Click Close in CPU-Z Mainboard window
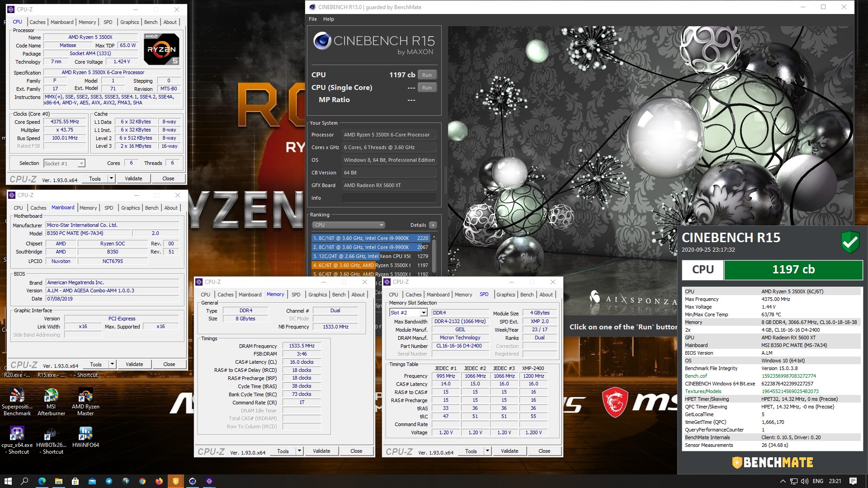868x488 pixels. pos(169,364)
